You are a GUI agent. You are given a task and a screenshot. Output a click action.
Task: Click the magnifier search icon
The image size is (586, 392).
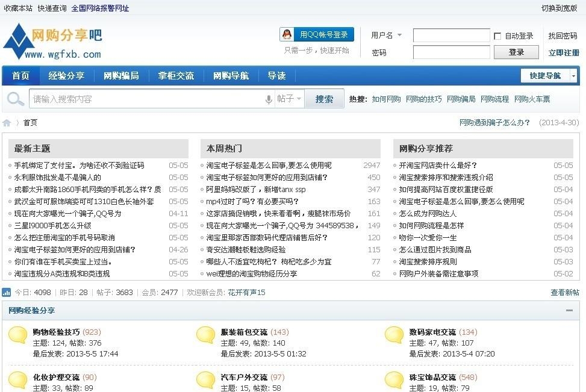tap(14, 98)
